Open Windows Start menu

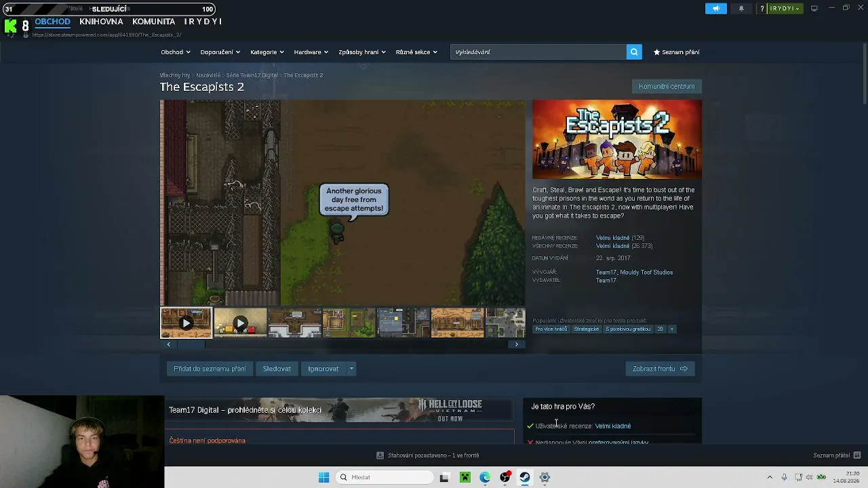[x=323, y=477]
